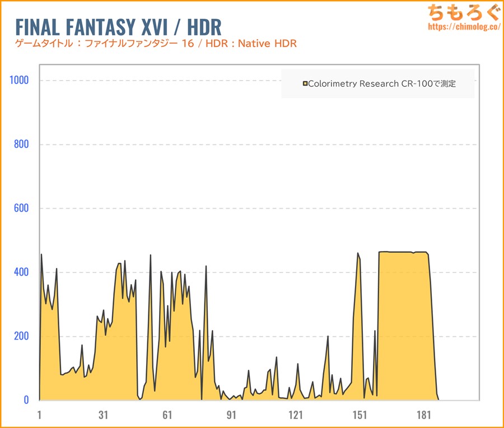
Task: Click the FINAL FANTASY XVI / HDR title
Action: click(118, 26)
